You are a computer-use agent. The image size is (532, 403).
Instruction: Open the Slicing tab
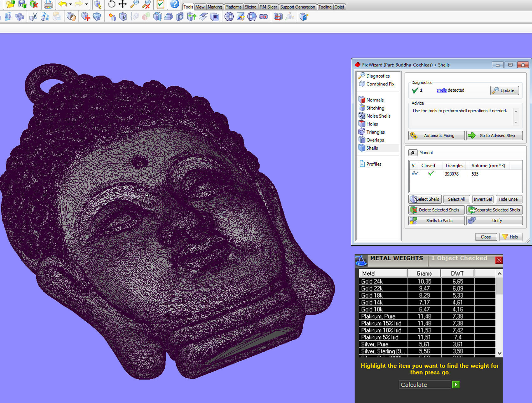coord(250,7)
